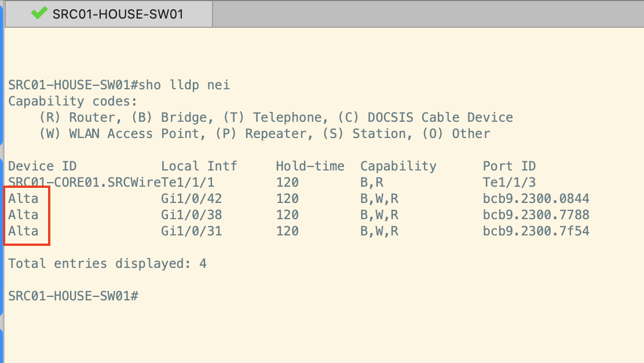Image resolution: width=644 pixels, height=363 pixels.
Task: Click the first Alta device entry
Action: click(x=23, y=198)
